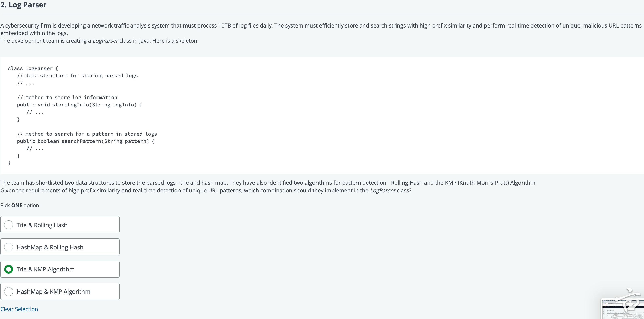Click the '// method to search for a pattern' comment
Viewport: 644px width, 319px height.
[x=87, y=134]
